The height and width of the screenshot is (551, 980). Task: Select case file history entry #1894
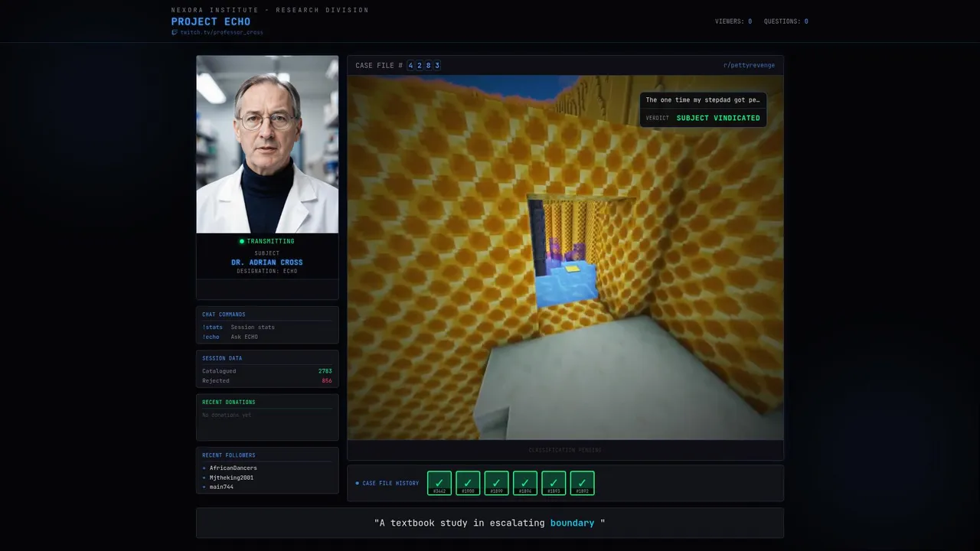point(525,483)
